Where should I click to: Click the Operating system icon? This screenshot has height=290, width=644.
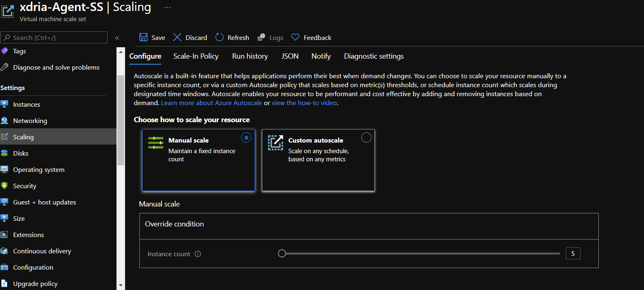click(x=4, y=169)
